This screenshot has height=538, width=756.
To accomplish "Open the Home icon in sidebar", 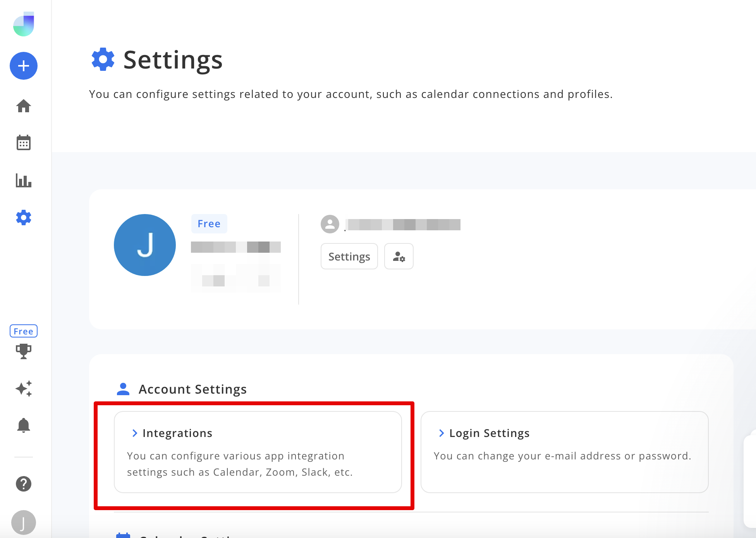I will 24,106.
